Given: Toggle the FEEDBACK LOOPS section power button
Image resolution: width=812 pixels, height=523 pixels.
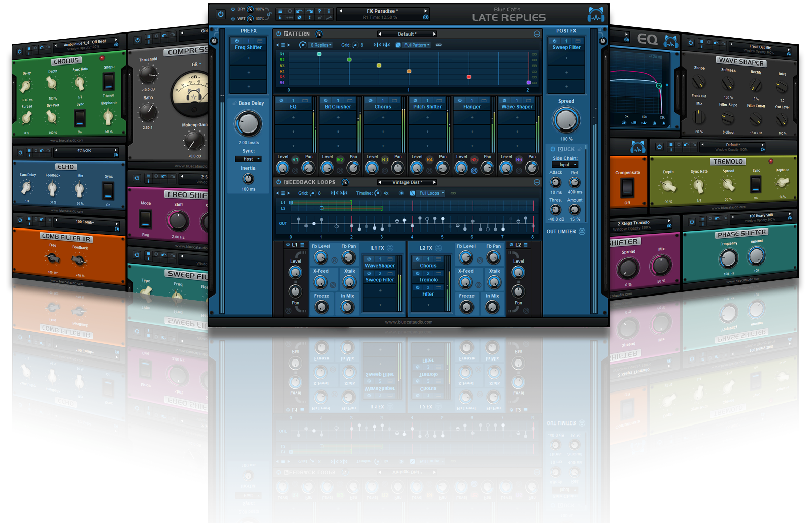Looking at the screenshot, I should [279, 182].
